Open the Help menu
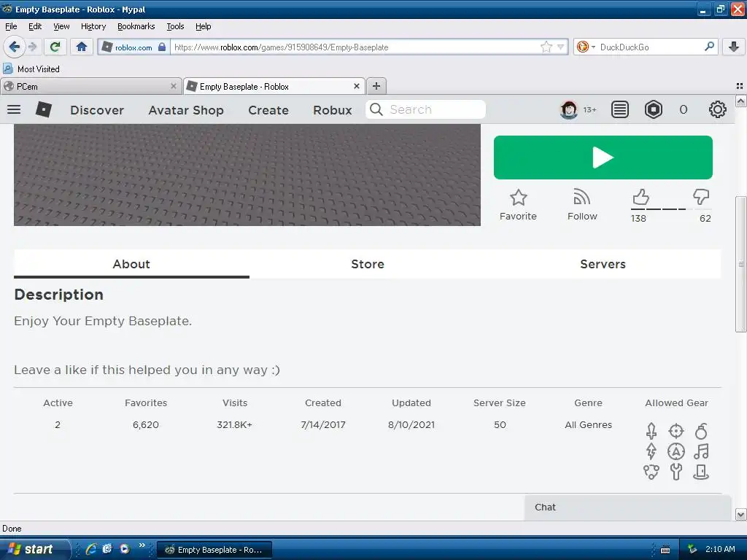 point(203,26)
